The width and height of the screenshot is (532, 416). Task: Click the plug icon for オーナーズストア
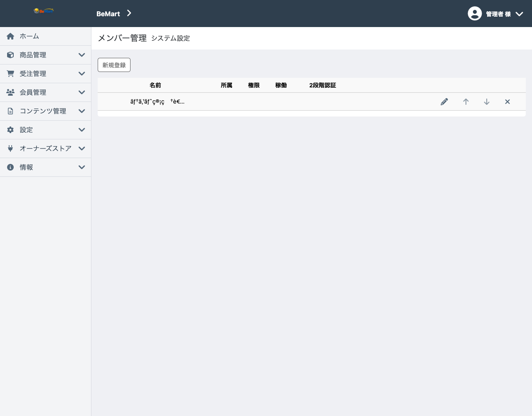coord(10,149)
